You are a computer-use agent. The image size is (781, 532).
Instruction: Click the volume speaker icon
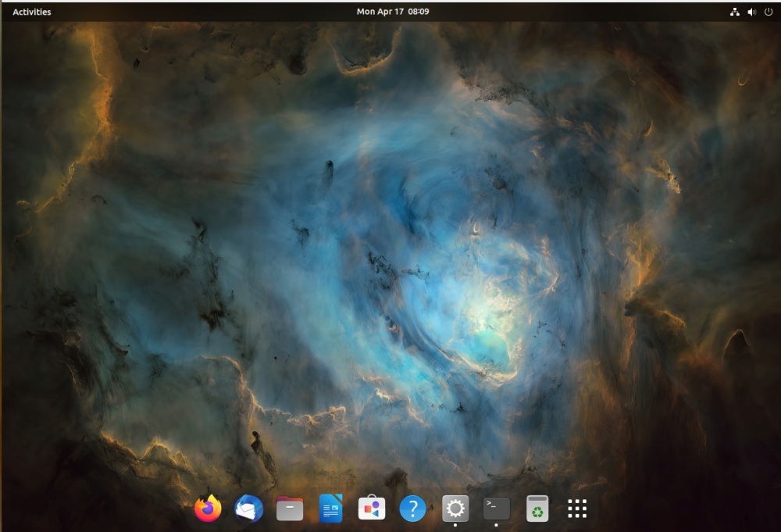pos(751,12)
